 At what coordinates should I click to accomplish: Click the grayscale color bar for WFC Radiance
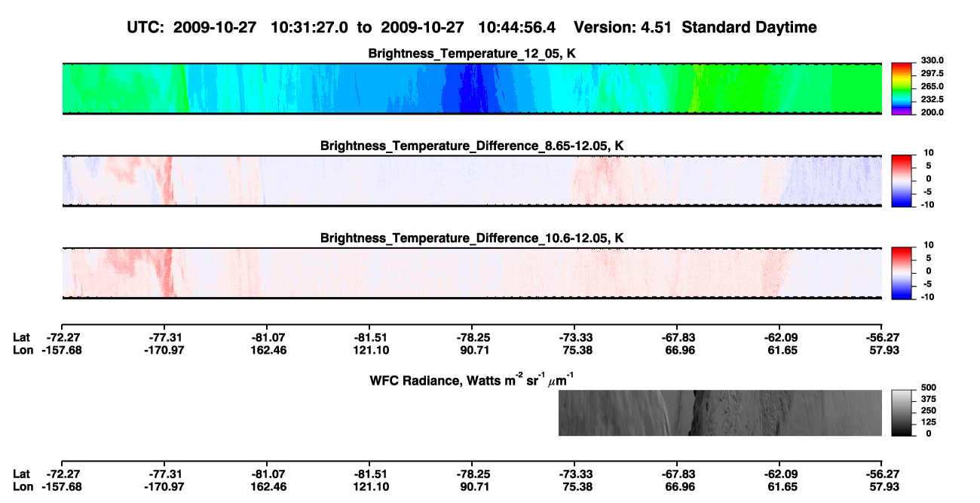pos(900,412)
